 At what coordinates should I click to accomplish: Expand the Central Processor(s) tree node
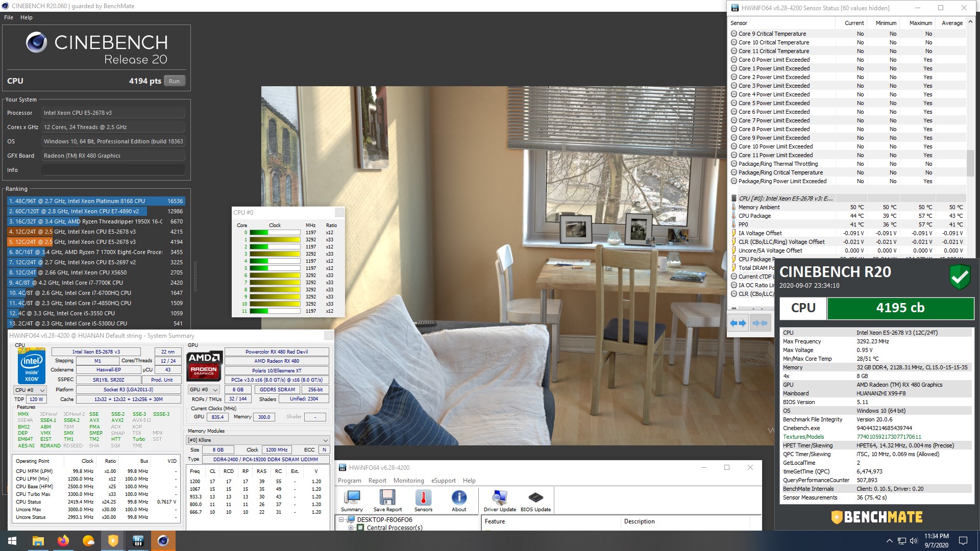point(351,528)
